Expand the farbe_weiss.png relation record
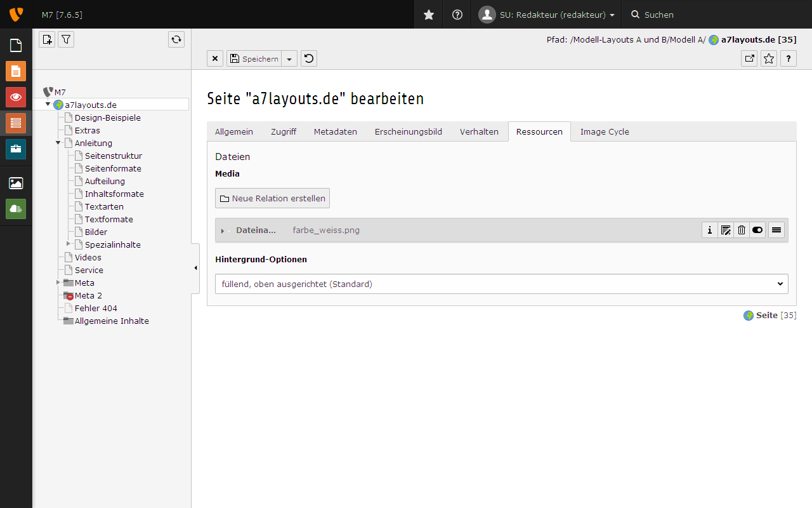This screenshot has height=508, width=812. [223, 231]
